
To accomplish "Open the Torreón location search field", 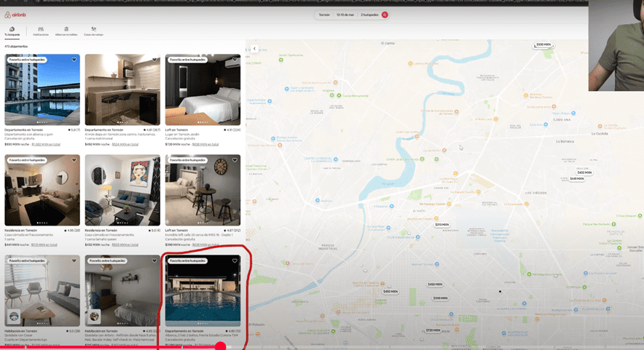I will click(x=324, y=15).
